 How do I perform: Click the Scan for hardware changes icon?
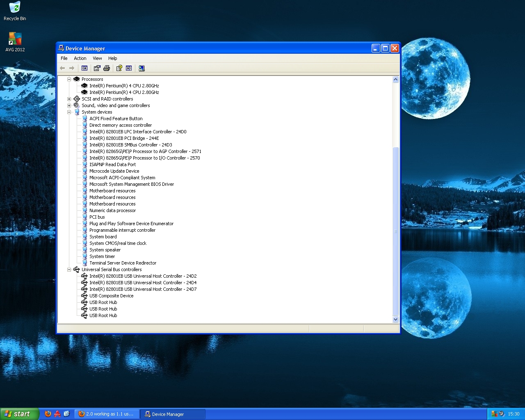click(x=142, y=68)
